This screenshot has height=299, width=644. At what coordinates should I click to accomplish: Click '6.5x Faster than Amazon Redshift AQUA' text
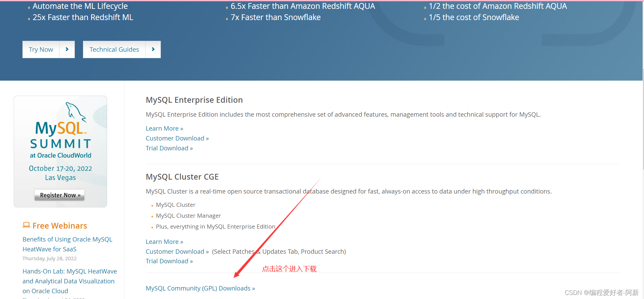(303, 6)
